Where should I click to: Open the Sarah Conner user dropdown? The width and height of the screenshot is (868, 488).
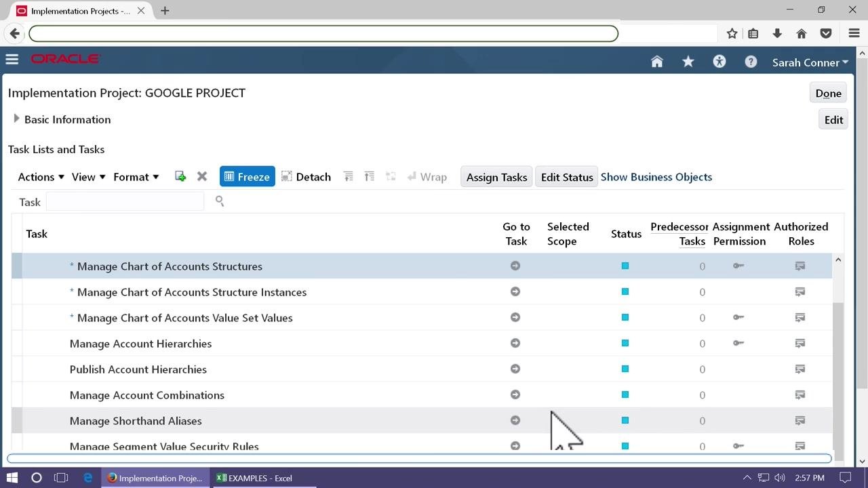click(810, 62)
